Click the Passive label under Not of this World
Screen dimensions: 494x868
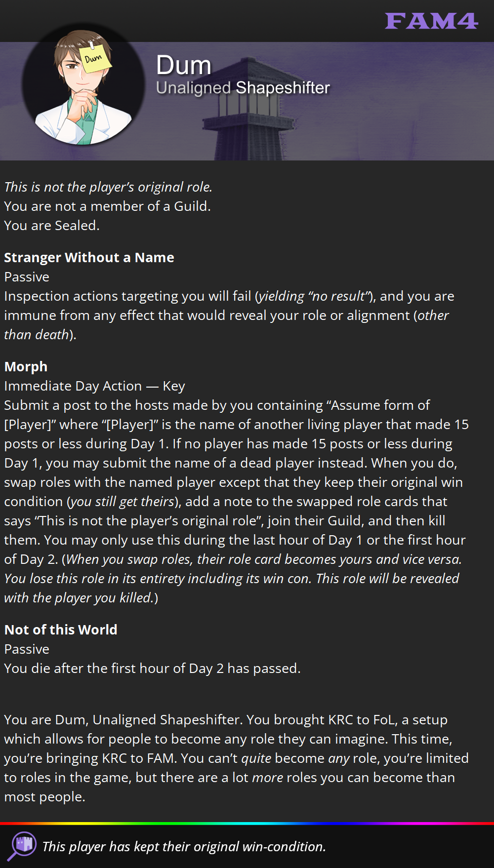click(27, 649)
